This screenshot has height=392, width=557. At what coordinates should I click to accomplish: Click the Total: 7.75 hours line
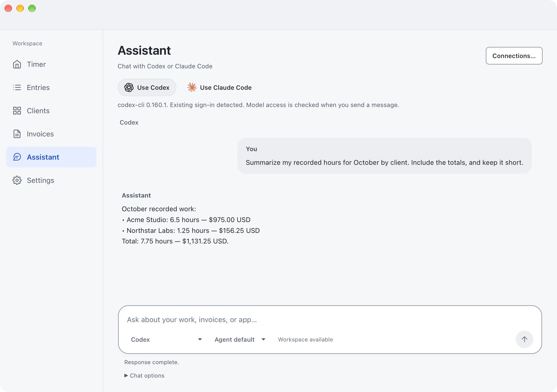coord(175,241)
